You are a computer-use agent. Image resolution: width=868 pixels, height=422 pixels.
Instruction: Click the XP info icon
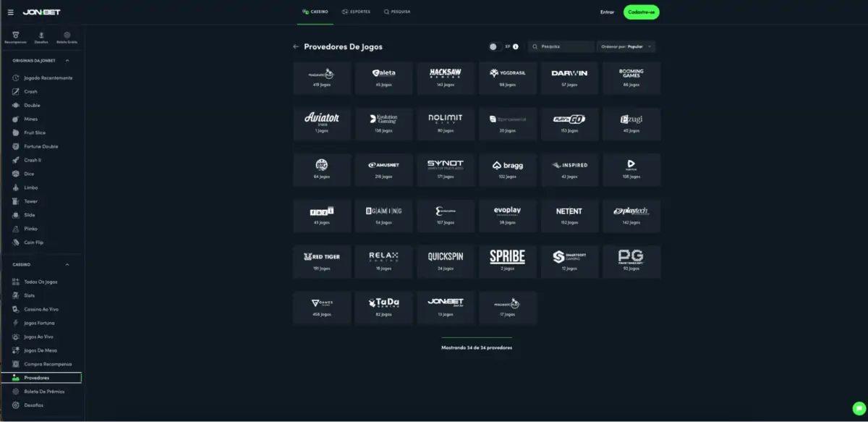pyautogui.click(x=516, y=46)
